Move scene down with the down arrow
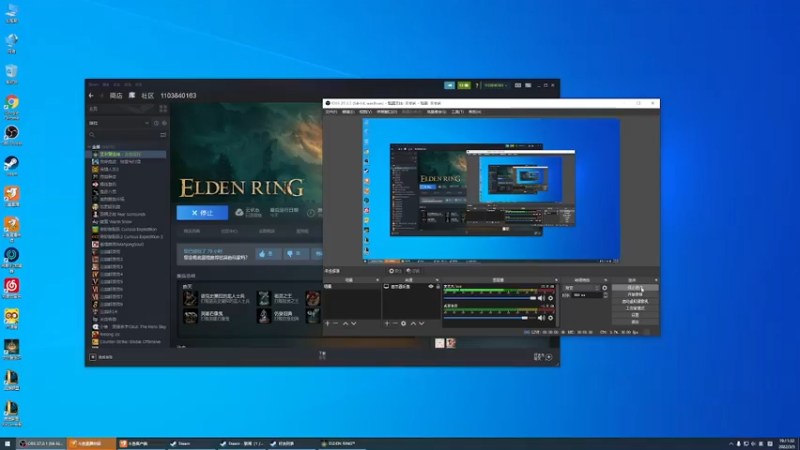The image size is (800, 450). [354, 323]
